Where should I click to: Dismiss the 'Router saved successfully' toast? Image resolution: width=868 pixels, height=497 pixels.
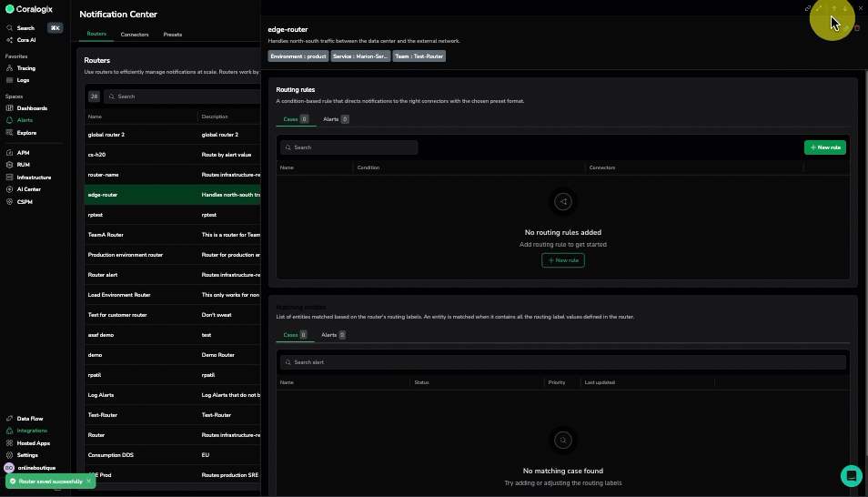point(90,481)
